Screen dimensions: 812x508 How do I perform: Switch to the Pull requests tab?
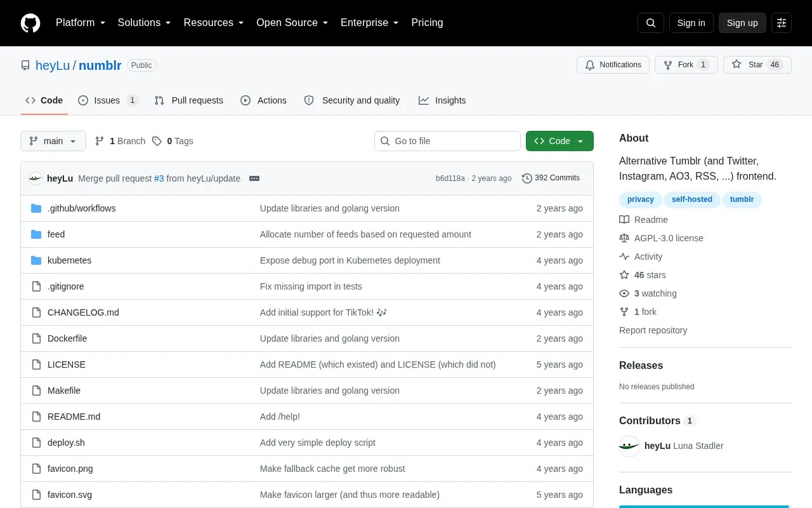(x=188, y=100)
